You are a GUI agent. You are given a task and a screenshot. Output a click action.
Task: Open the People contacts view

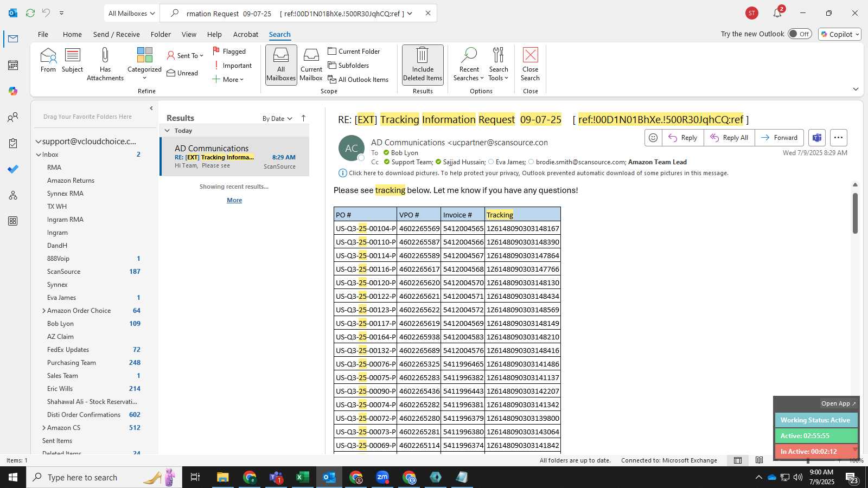point(13,117)
